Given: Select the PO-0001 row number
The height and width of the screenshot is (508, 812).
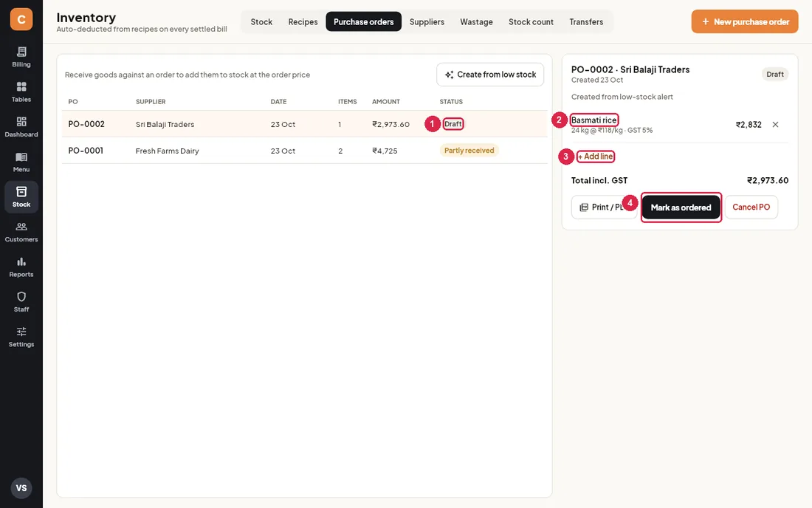Looking at the screenshot, I should pyautogui.click(x=86, y=151).
